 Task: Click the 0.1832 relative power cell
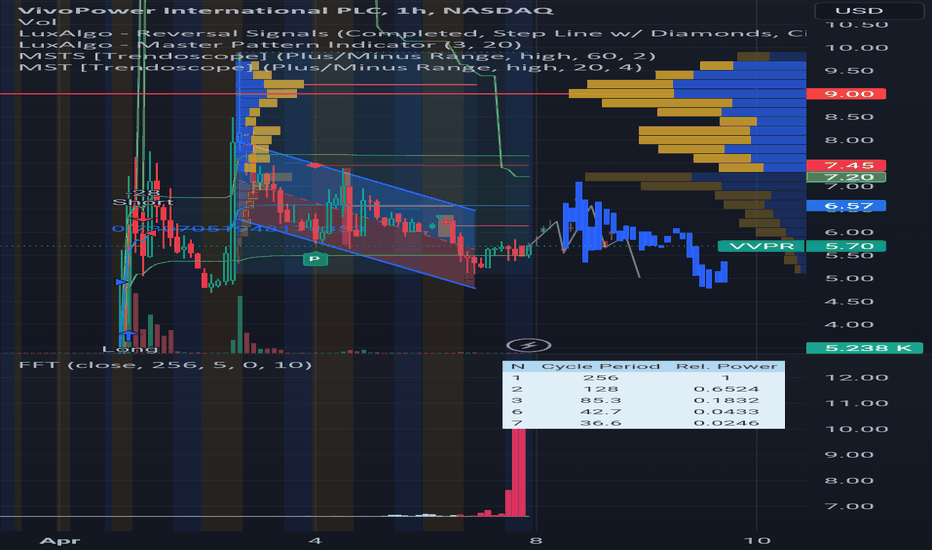tap(726, 400)
